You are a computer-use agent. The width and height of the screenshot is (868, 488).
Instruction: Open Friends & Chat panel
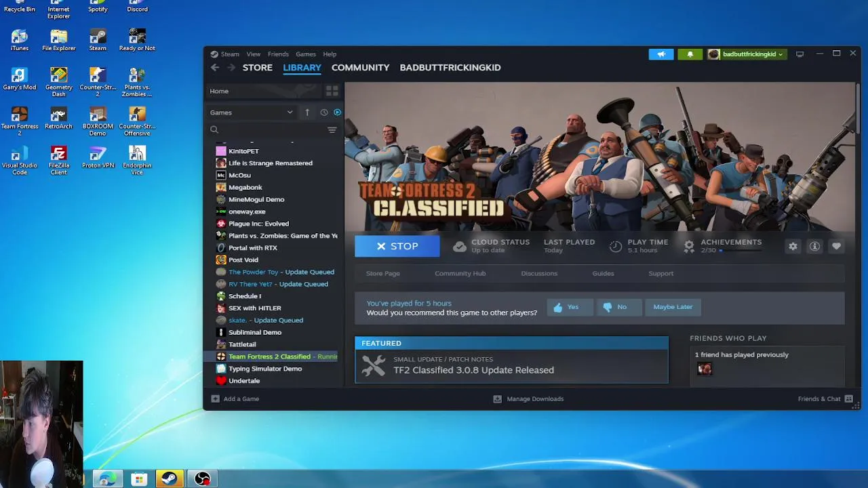coord(825,399)
